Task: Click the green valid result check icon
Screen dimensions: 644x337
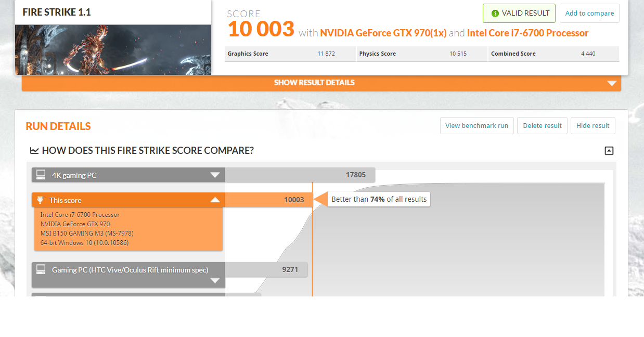Action: tap(495, 14)
